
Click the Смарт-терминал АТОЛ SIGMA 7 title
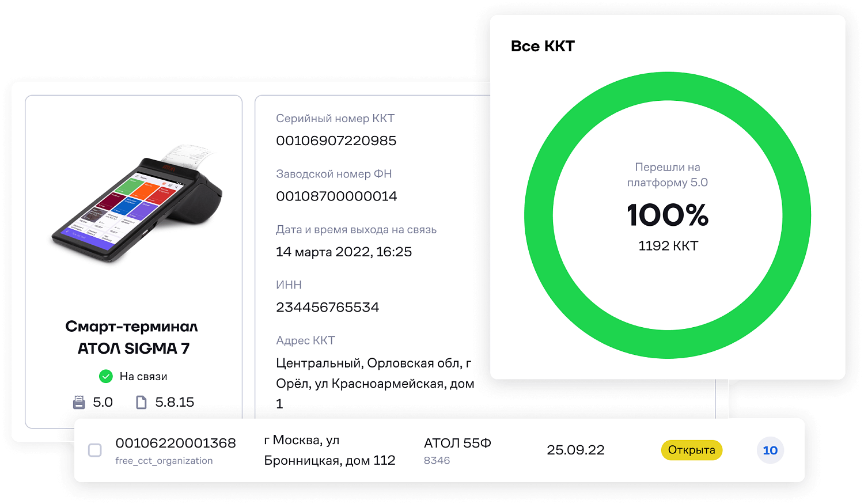pos(132,338)
